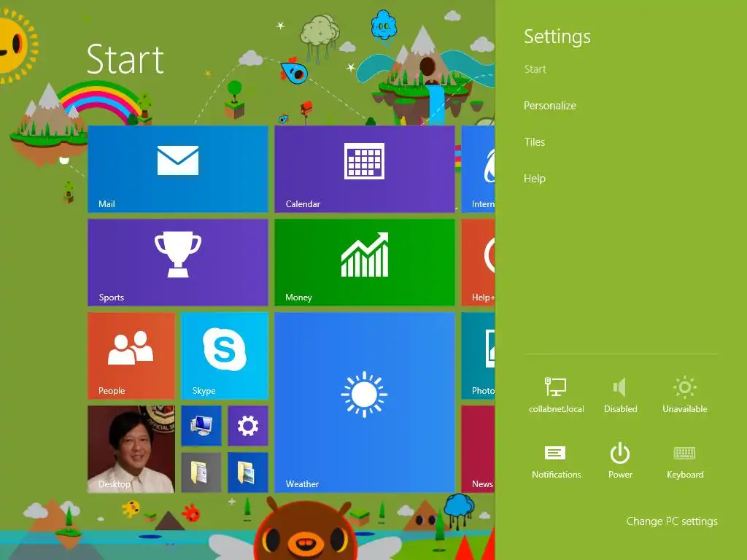
Task: Open the Weather tile
Action: (x=365, y=402)
